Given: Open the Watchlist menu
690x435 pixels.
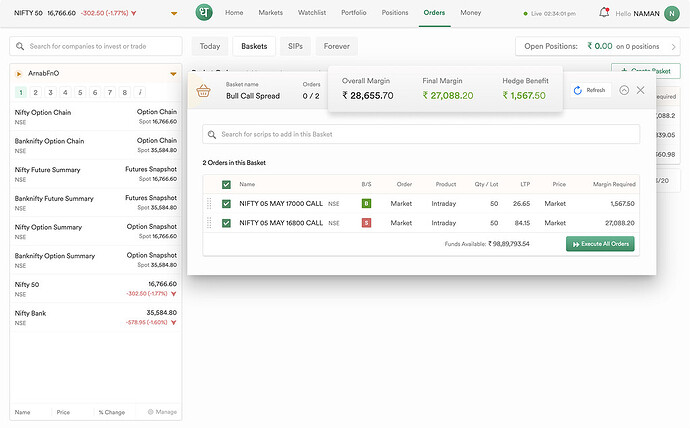Looking at the screenshot, I should coord(312,13).
